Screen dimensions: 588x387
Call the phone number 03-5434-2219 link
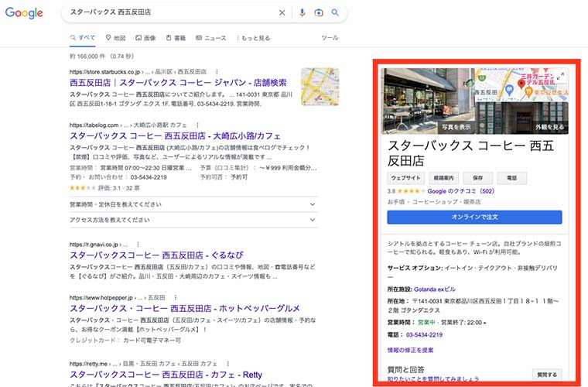[x=424, y=335]
